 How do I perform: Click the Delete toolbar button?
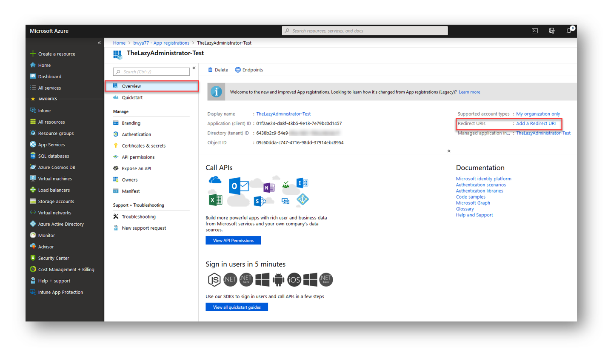point(218,70)
